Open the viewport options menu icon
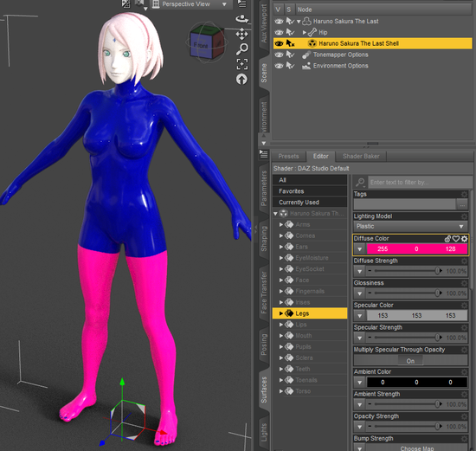476x451 pixels. [242, 3]
